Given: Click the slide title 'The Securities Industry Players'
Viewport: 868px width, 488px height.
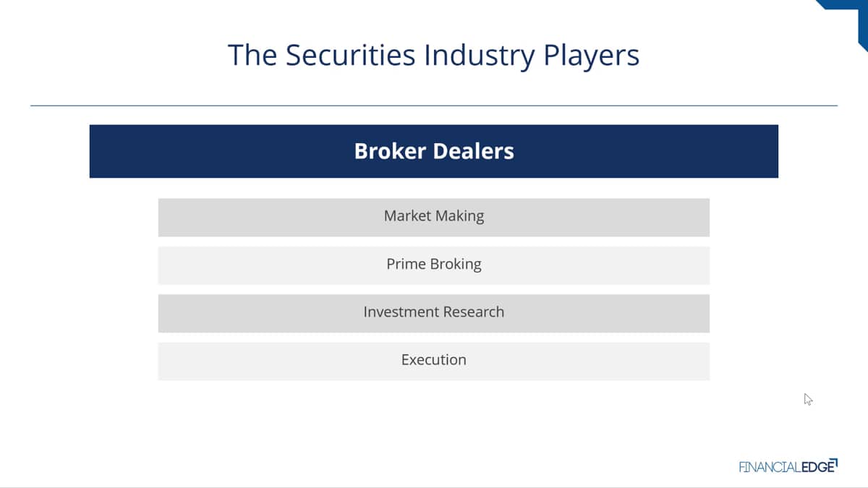Looking at the screenshot, I should pos(434,56).
